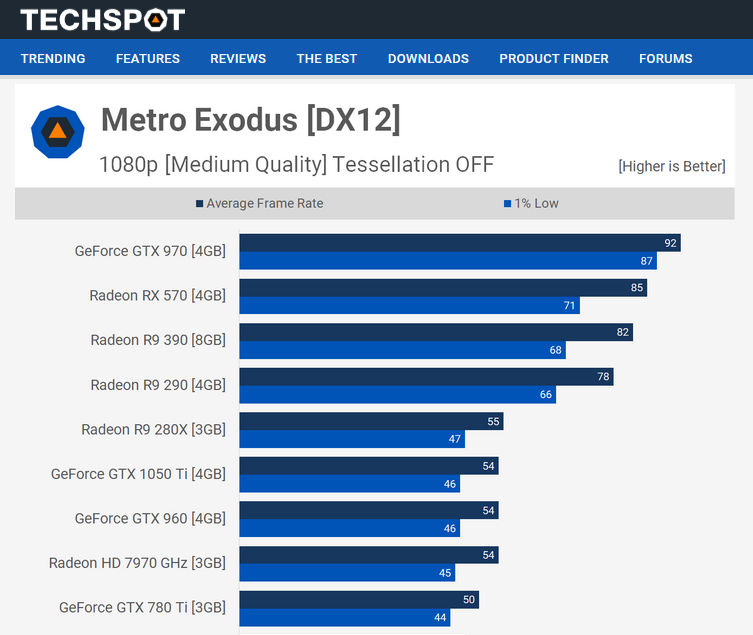Click the 1% Low legend swatch
Image resolution: width=753 pixels, height=635 pixels.
[508, 204]
